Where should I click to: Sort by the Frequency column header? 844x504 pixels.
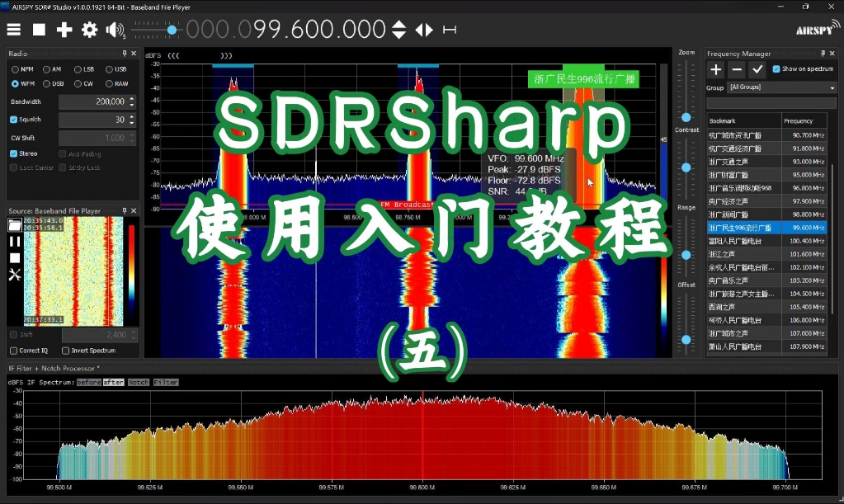(x=804, y=121)
